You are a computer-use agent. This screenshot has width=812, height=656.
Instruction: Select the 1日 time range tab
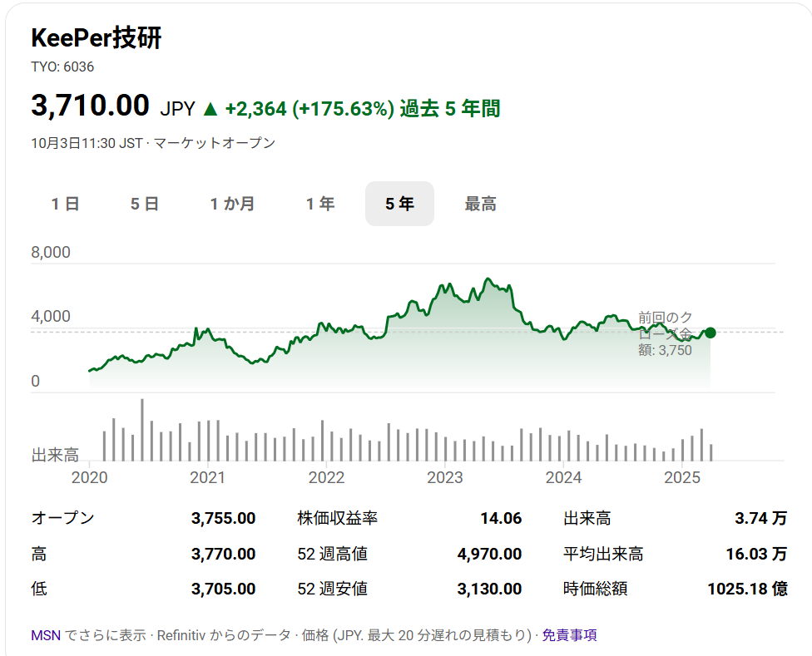click(65, 204)
